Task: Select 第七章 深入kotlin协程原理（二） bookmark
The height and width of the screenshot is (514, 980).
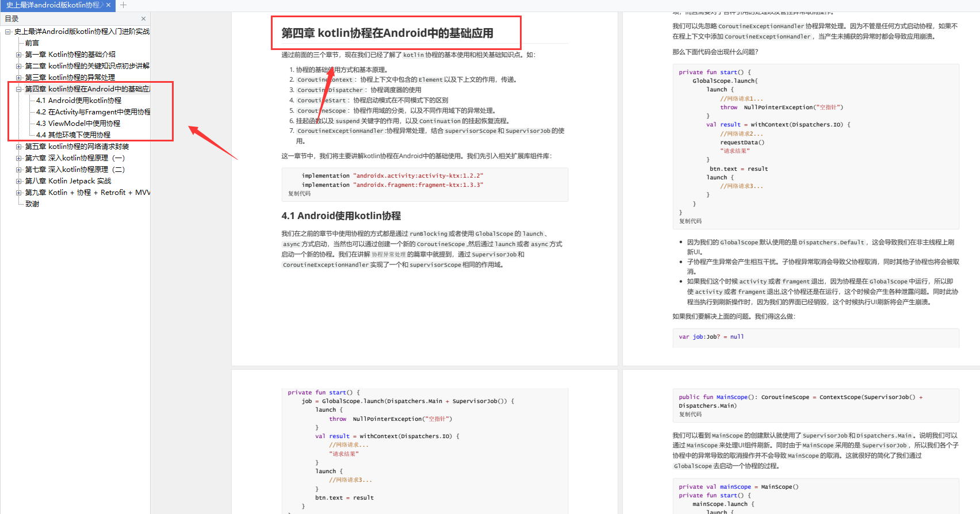Action: click(75, 170)
